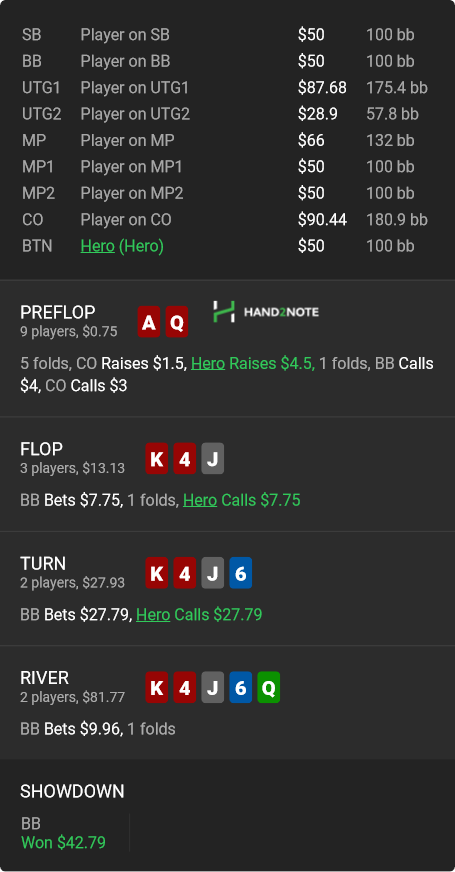Click the RIVER section heading
Screen dimensions: 455x872
pos(44,678)
